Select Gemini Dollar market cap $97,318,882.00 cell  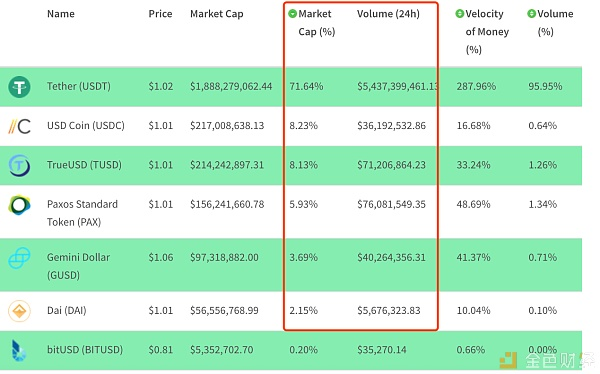pyautogui.click(x=224, y=257)
